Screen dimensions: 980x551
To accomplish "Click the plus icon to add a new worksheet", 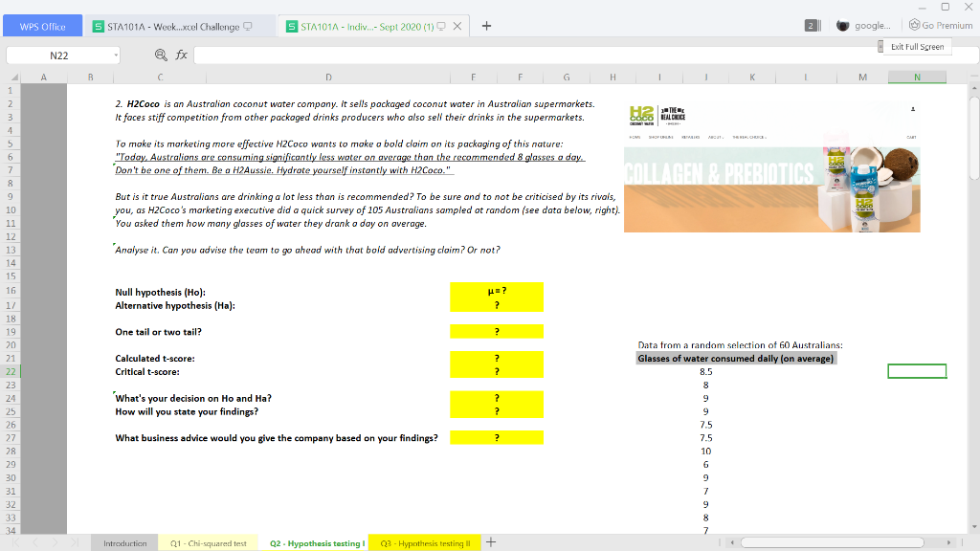I will [490, 541].
